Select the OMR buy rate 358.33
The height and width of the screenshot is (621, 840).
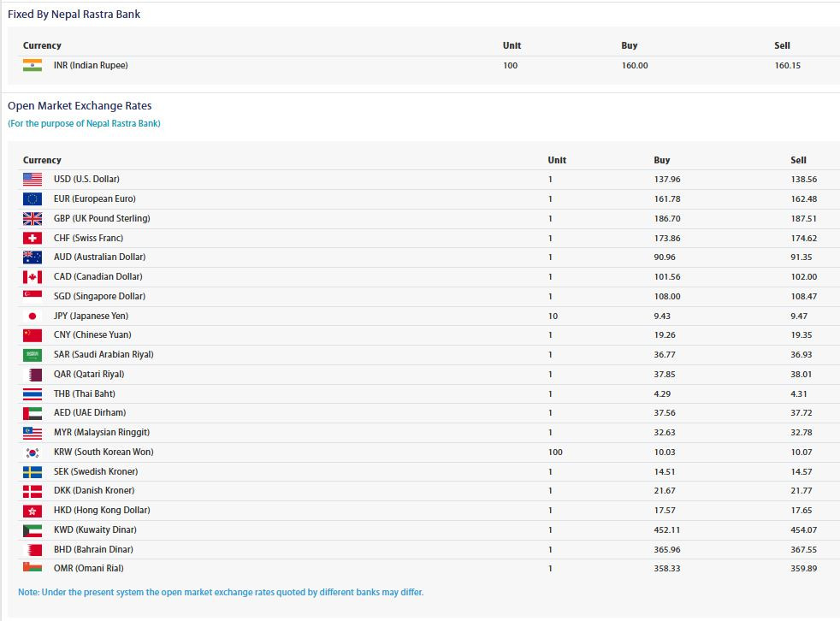tap(667, 569)
